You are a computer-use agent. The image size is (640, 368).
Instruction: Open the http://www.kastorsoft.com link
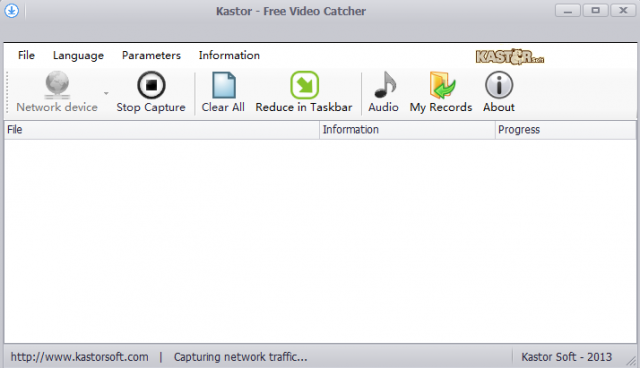[x=80, y=357]
